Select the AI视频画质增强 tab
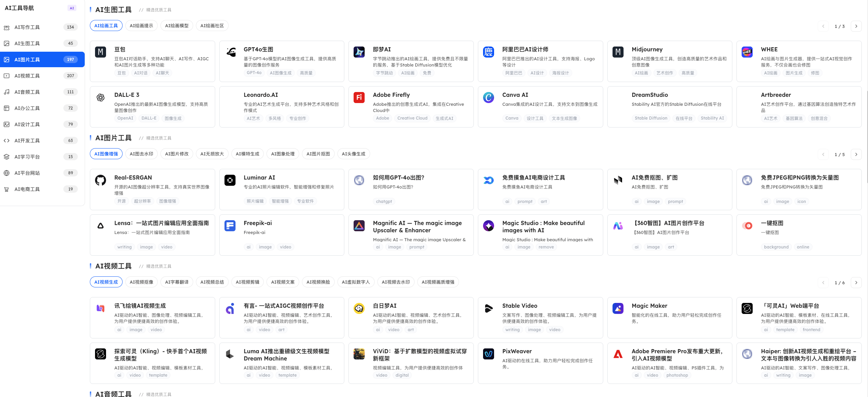This screenshot has height=397, width=868. pos(438,282)
